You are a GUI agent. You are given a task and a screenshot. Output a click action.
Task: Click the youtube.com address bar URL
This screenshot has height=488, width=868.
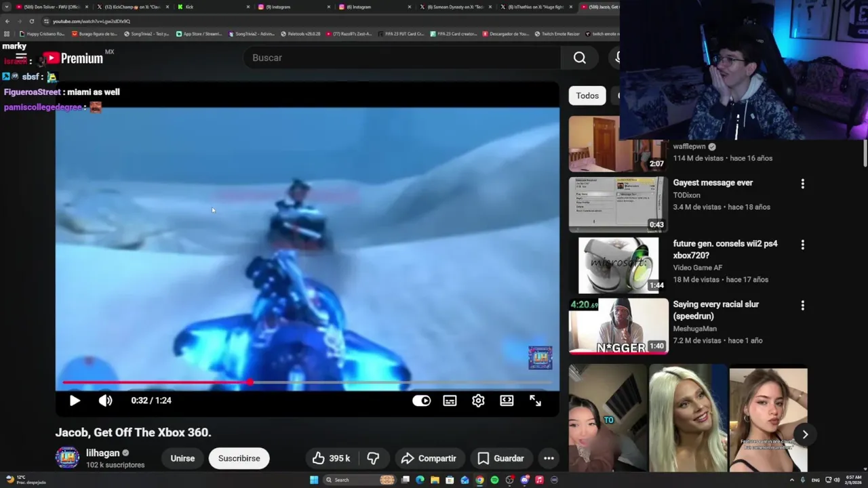[x=91, y=21]
